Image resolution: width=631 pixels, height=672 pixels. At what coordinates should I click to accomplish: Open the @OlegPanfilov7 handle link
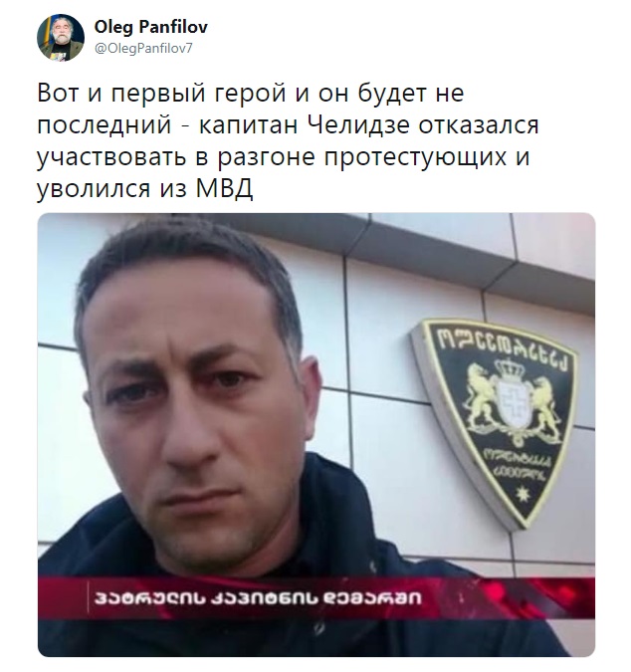(x=143, y=48)
